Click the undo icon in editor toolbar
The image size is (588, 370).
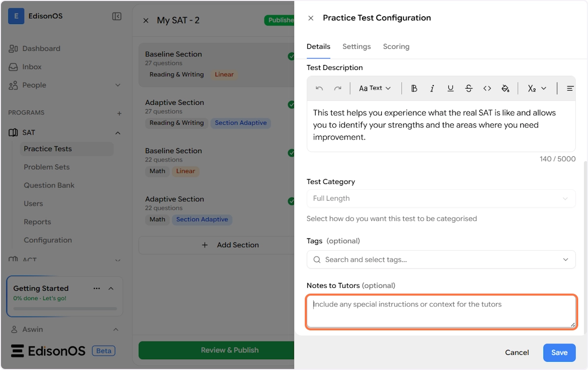tap(319, 89)
